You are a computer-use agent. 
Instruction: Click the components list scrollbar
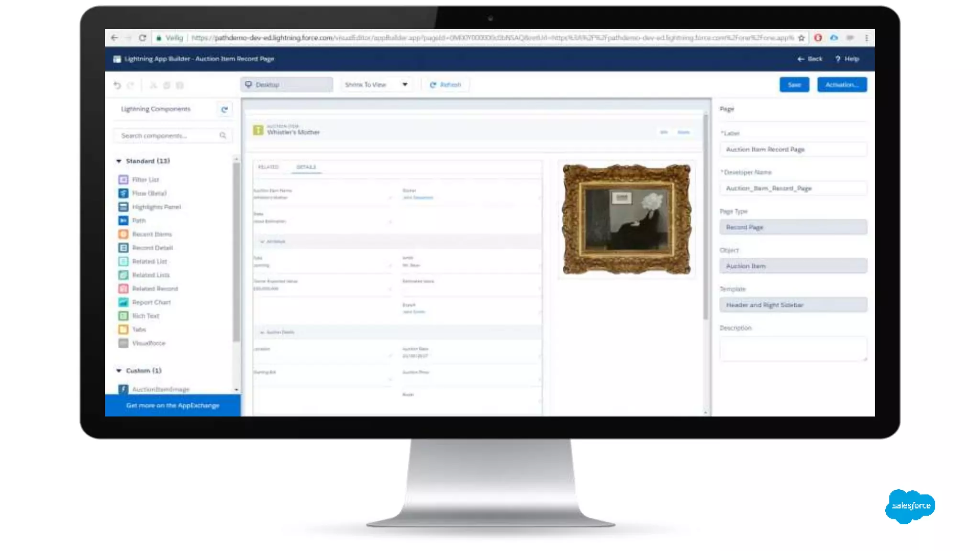point(236,252)
